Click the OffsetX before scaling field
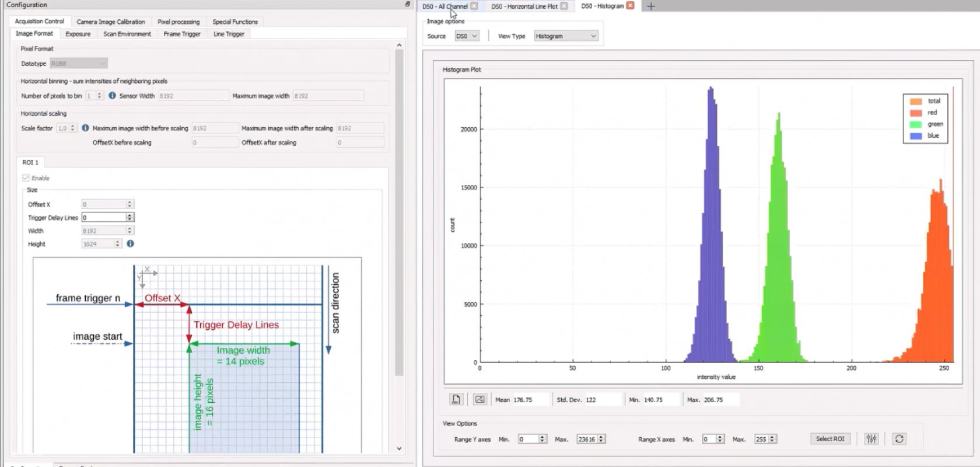This screenshot has width=980, height=467. 215,142
